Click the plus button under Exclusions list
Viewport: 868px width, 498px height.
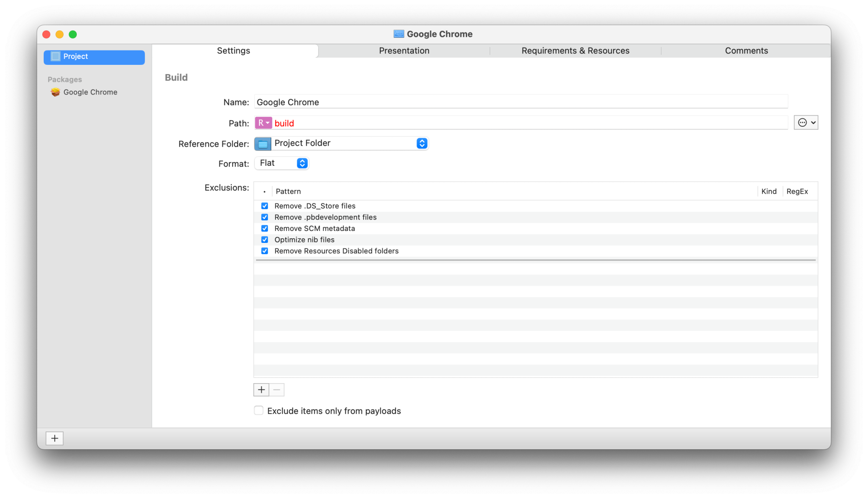(261, 389)
